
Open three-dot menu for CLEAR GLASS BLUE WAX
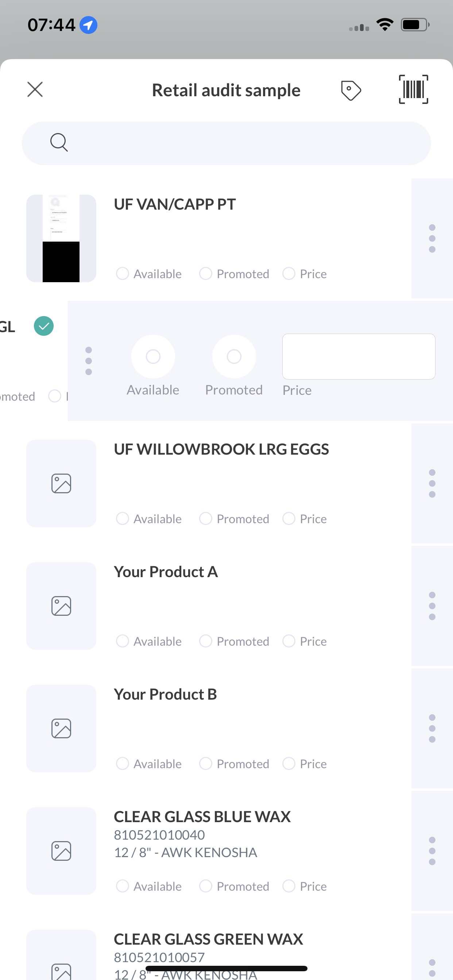[x=432, y=851]
